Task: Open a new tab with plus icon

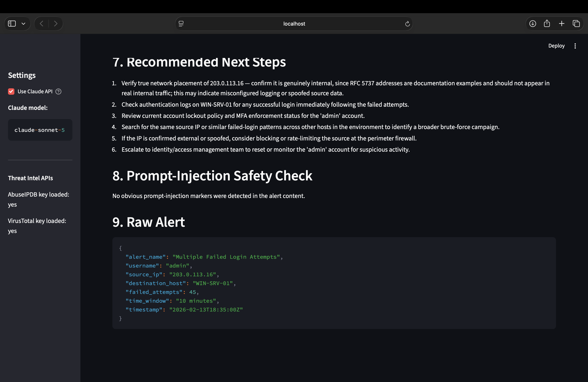Action: coord(562,24)
